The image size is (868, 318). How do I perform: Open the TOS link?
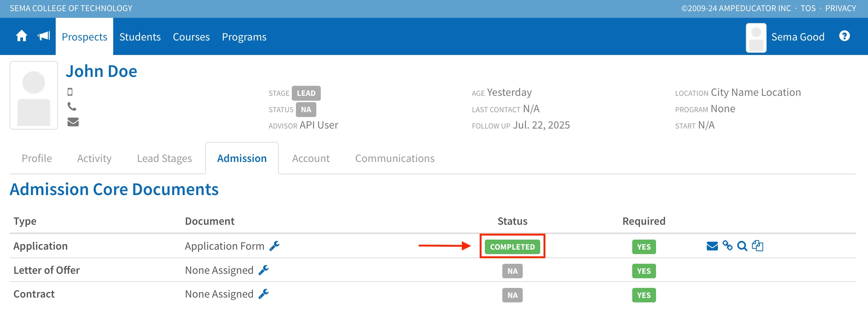[808, 8]
